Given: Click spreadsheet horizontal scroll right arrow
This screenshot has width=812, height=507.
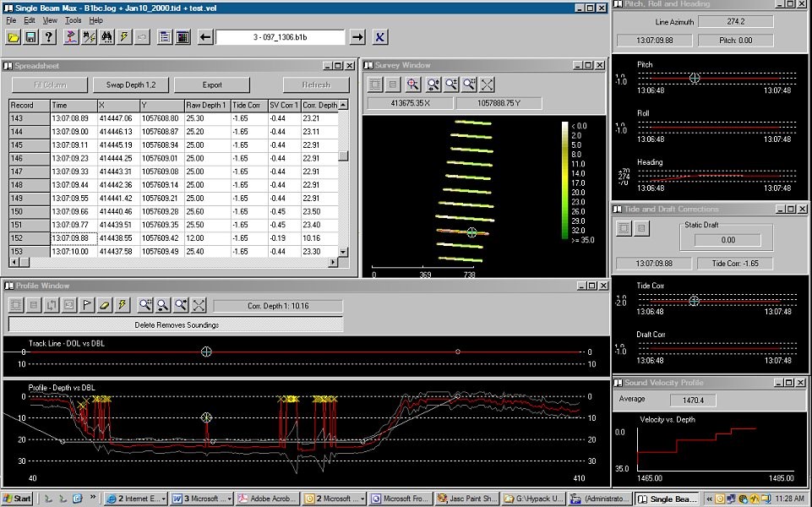Looking at the screenshot, I should coord(332,262).
